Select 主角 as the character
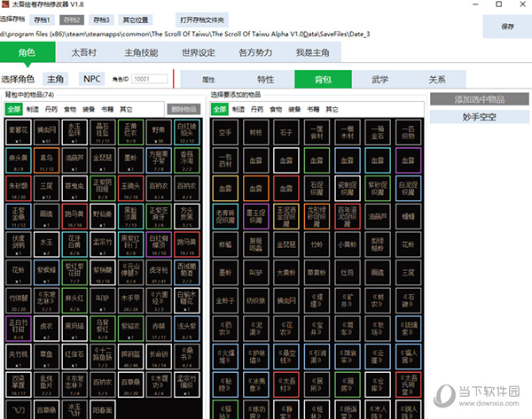The width and height of the screenshot is (532, 419). (55, 79)
